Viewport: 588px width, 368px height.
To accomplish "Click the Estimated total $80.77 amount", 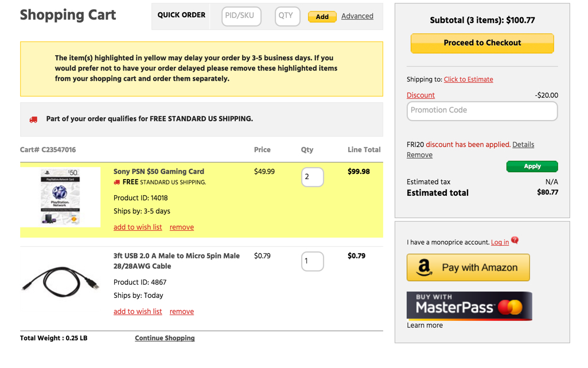I will [x=547, y=192].
